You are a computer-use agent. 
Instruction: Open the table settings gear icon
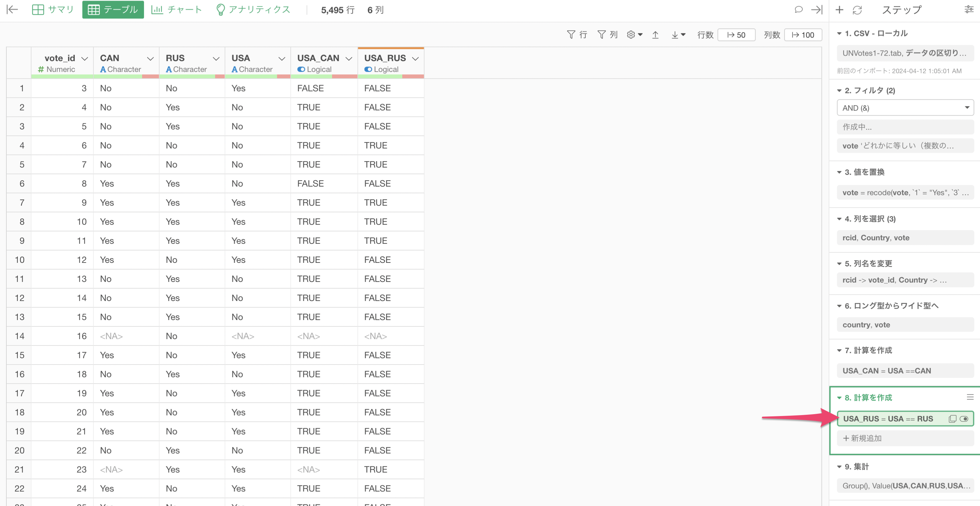(x=634, y=35)
